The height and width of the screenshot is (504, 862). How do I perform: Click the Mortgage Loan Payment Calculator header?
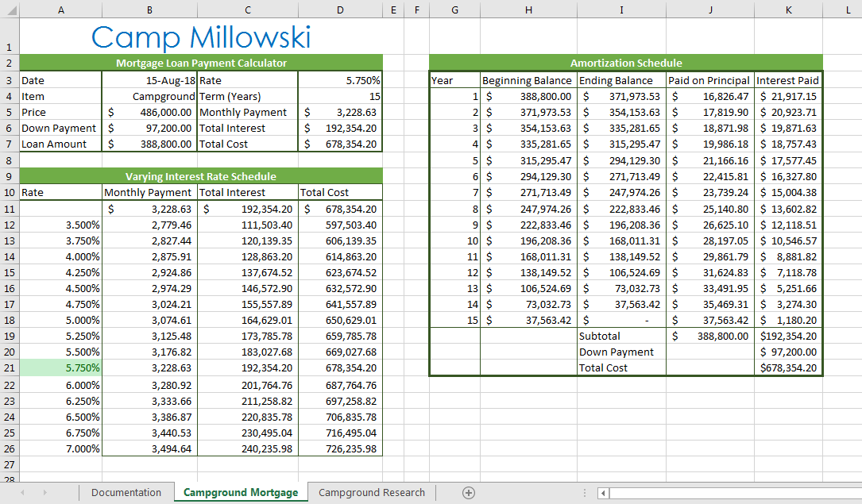pyautogui.click(x=201, y=63)
